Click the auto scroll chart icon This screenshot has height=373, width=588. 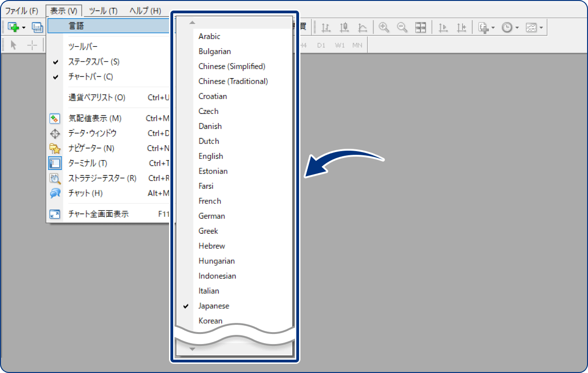pyautogui.click(x=443, y=28)
